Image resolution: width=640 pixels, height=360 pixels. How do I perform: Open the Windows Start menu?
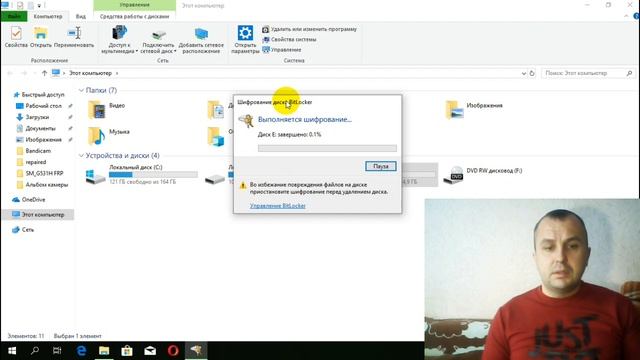pos(12,351)
